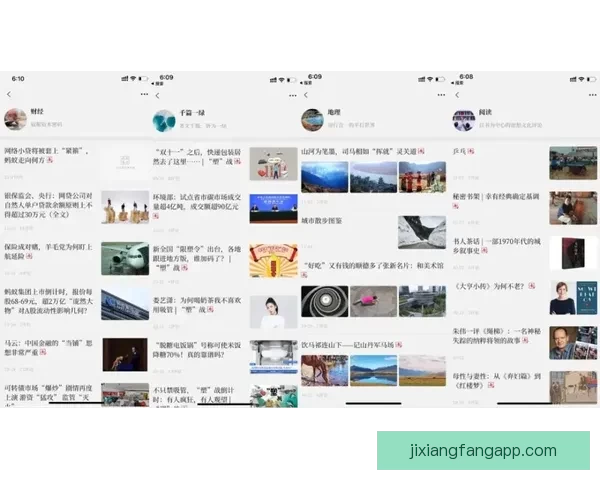600x480 pixels.
Task: Open the more options menu on 财经 page
Action: tap(144, 94)
